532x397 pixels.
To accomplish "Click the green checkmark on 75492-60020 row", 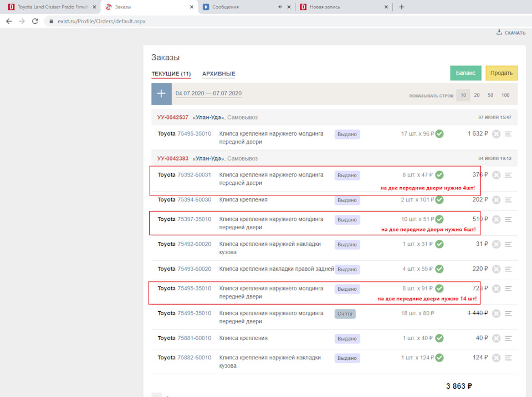I will 439,244.
